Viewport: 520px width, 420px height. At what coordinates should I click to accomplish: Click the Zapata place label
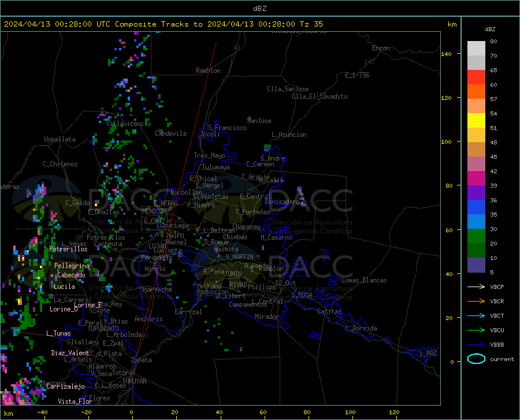point(142,360)
